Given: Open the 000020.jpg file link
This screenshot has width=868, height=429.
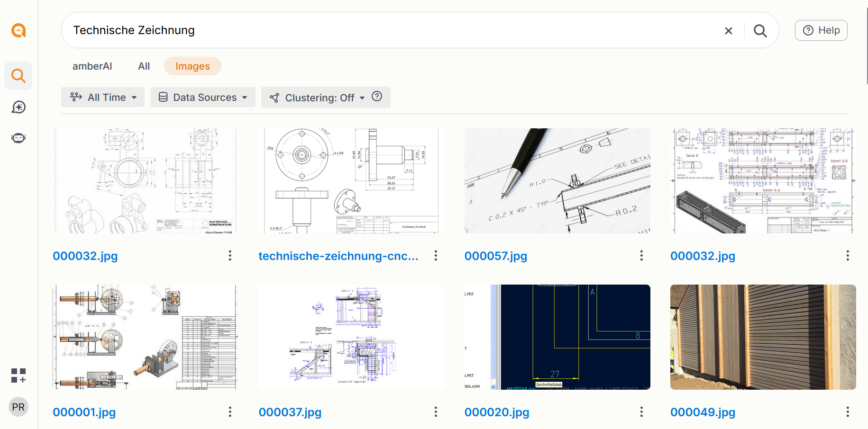Looking at the screenshot, I should tap(497, 412).
